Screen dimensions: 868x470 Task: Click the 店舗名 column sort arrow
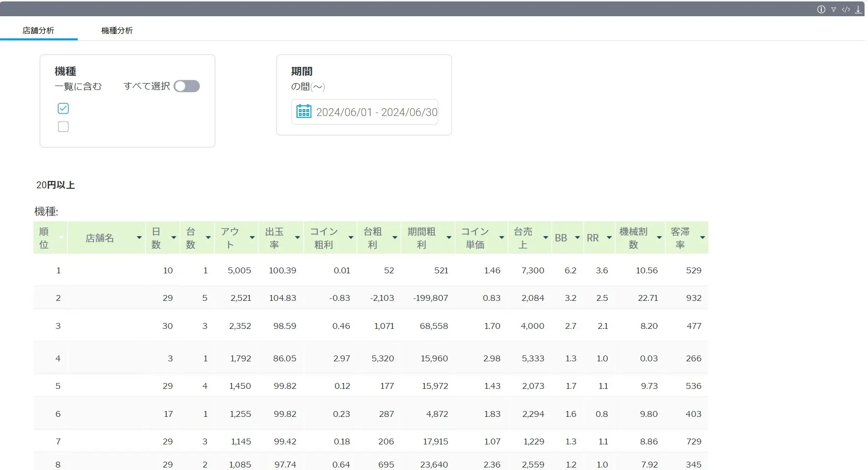(139, 238)
